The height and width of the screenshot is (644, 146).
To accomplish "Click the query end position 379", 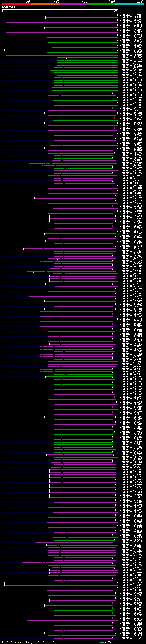I will tap(115, 11).
